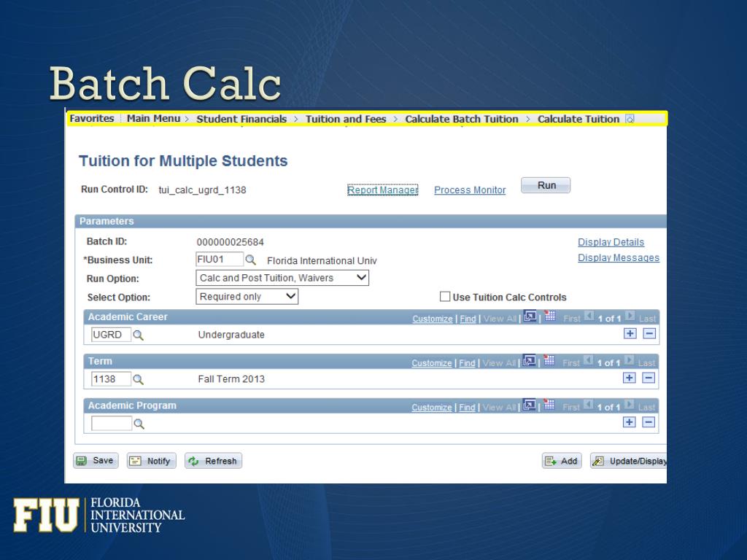Viewport: 747px width, 560px height.
Task: Add a new Academic Program row
Action: pyautogui.click(x=630, y=422)
